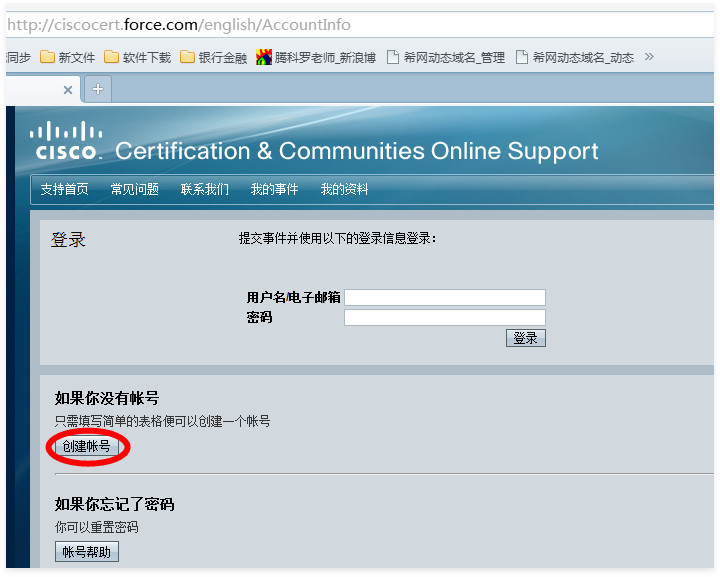Click the 只需填写简单的表格便可以创建一个帐号 text
The image size is (720, 577).
[163, 421]
